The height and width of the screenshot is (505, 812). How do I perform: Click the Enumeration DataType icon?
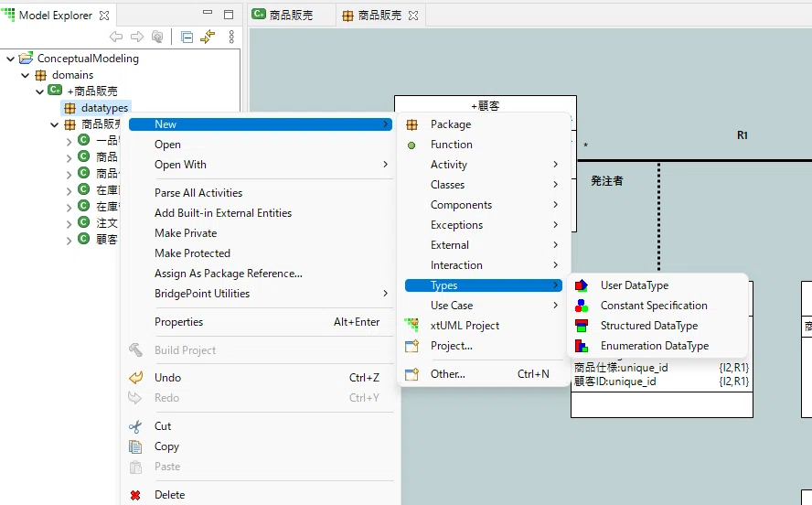(581, 346)
